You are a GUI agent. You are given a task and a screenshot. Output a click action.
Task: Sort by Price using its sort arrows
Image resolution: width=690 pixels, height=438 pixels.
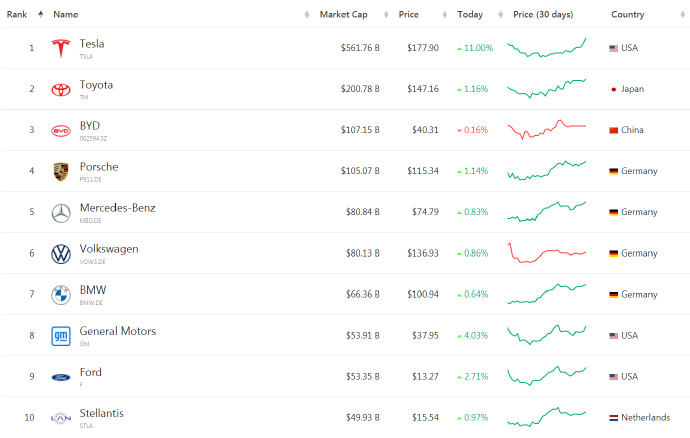(444, 15)
